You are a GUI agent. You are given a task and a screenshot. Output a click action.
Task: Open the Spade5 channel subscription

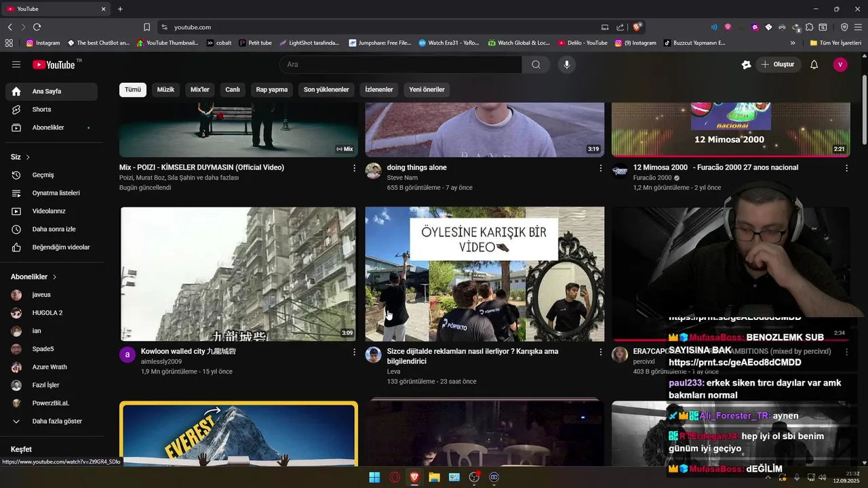52,349
